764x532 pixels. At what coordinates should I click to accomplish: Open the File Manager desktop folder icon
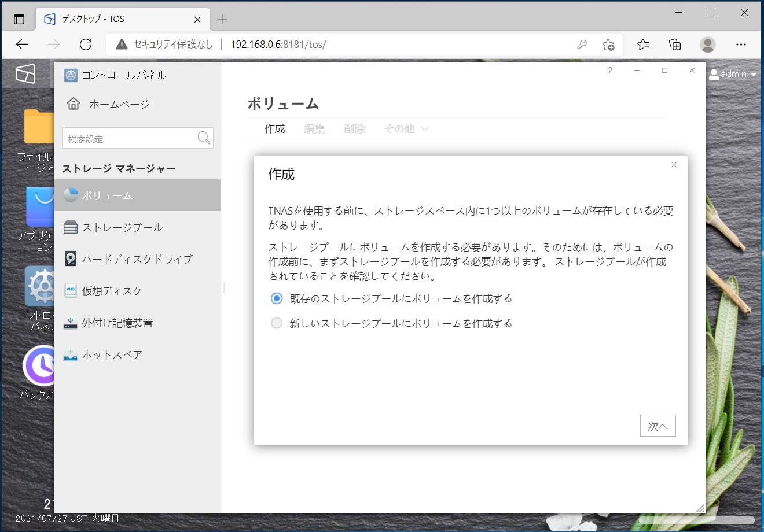[39, 127]
